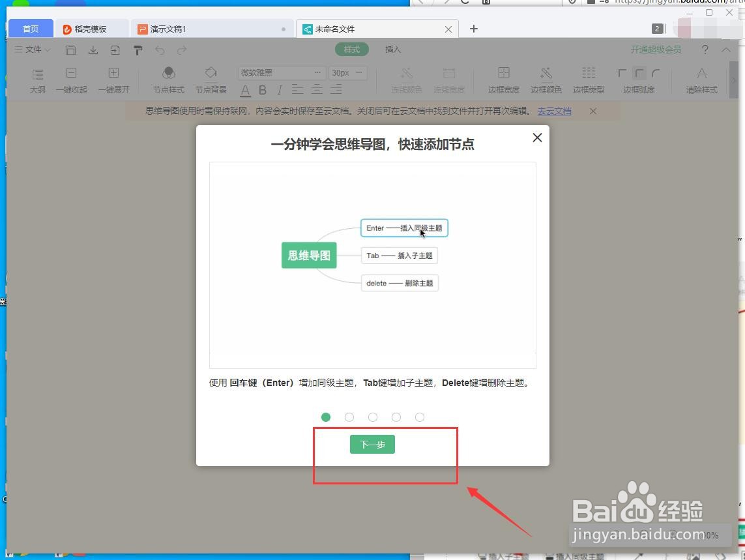The image size is (745, 560).
Task: Align text to the right
Action: pyautogui.click(x=336, y=89)
